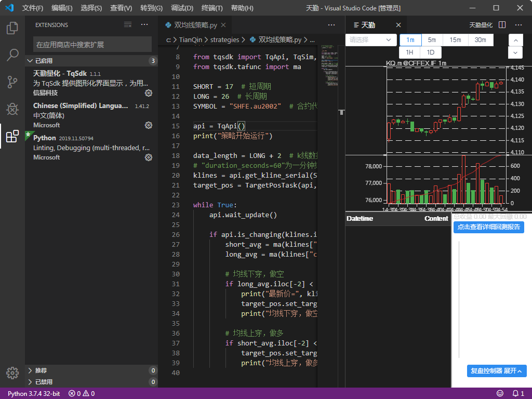Open the 编辑(E) menu
This screenshot has height=399, width=532.
(62, 8)
